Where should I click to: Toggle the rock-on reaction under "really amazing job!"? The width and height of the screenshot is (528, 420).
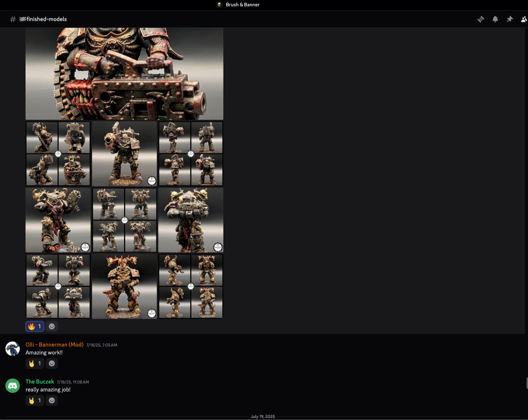(x=35, y=400)
